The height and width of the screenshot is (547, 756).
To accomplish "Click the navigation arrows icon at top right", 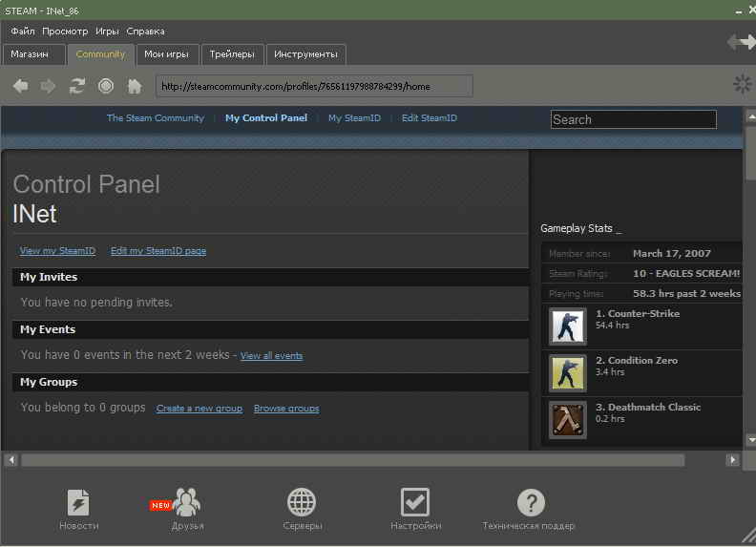I will 742,42.
